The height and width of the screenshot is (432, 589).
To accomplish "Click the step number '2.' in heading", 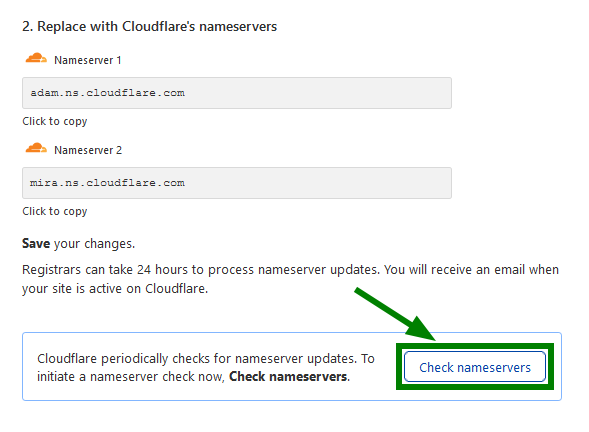I will [x=28, y=27].
